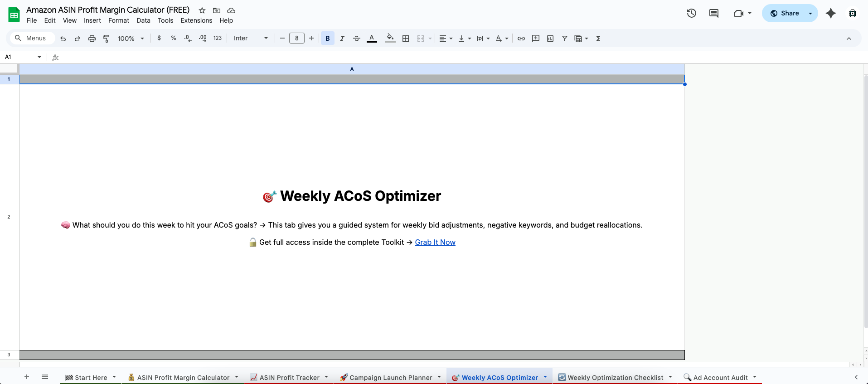Screen dimensions: 868x384
Task: Click the Sheets home logo
Action: coord(14,15)
